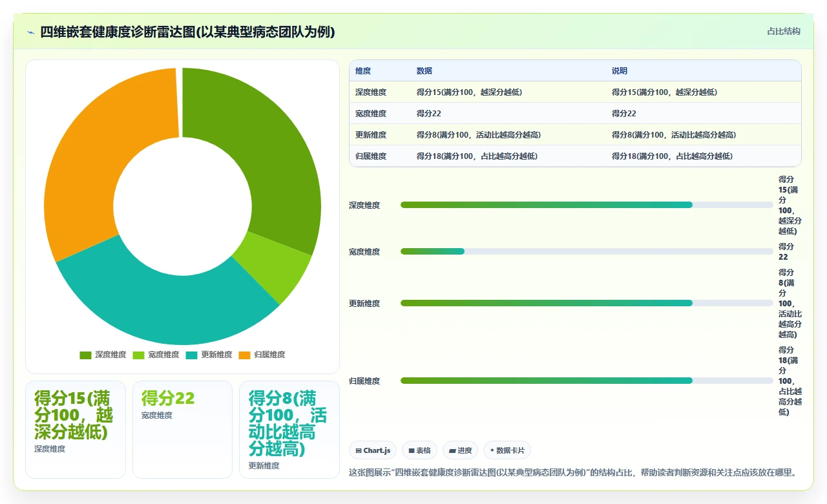Toggle the 更新维度 legend color swatch

click(191, 355)
